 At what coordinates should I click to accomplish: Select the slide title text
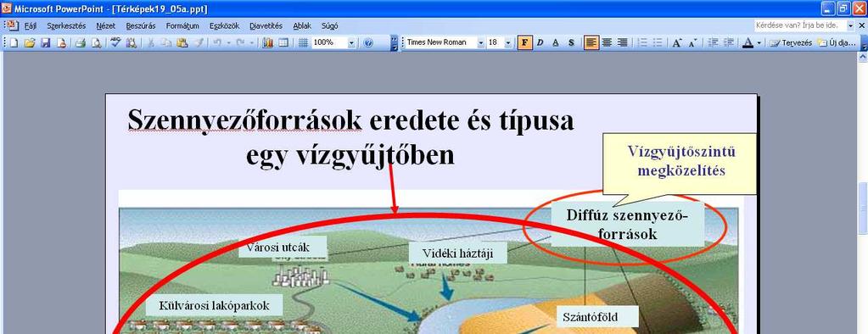pyautogui.click(x=350, y=137)
